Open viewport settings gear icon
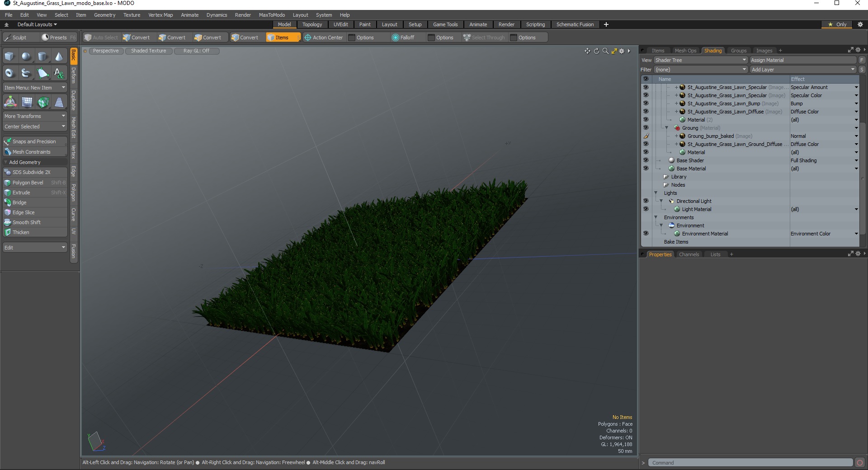 pos(622,51)
